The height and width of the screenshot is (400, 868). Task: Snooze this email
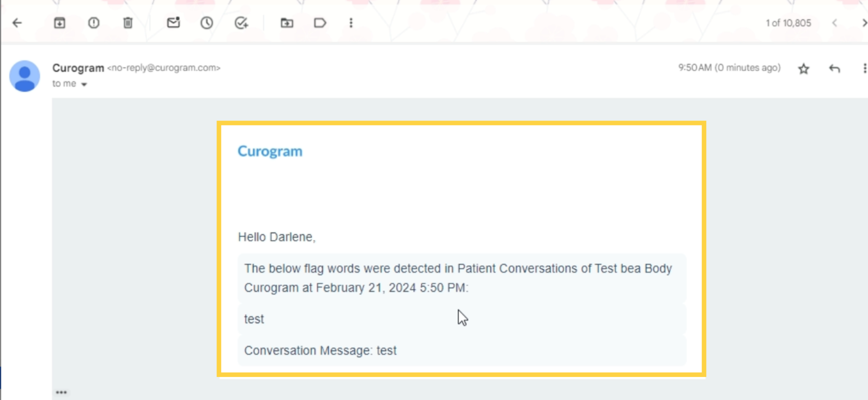(207, 23)
